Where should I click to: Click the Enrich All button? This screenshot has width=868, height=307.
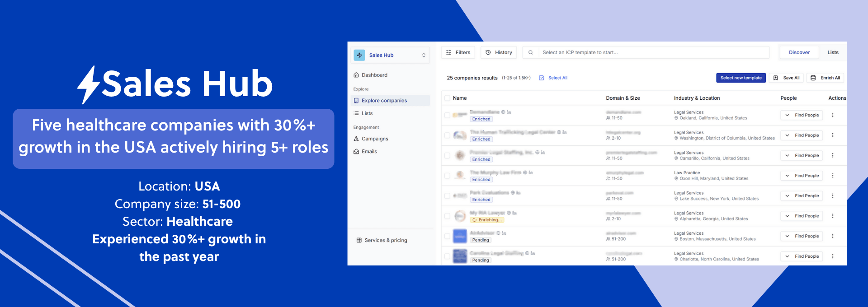click(x=825, y=78)
